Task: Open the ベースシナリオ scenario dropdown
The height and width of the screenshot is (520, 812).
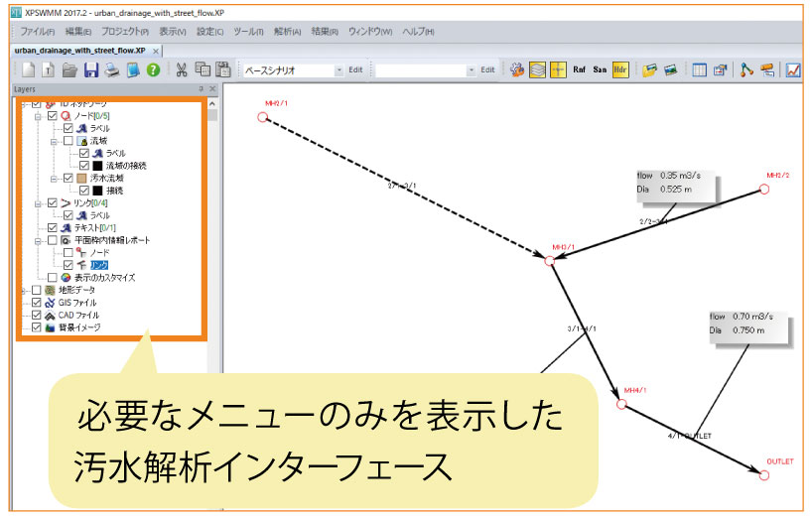Action: [x=339, y=69]
